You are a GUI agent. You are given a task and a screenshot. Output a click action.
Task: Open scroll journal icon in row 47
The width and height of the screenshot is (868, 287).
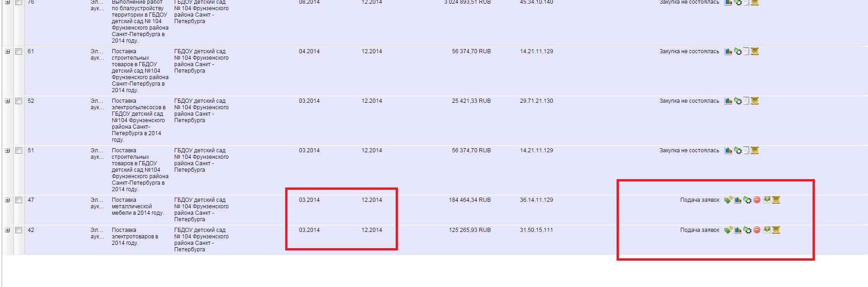[x=776, y=200]
